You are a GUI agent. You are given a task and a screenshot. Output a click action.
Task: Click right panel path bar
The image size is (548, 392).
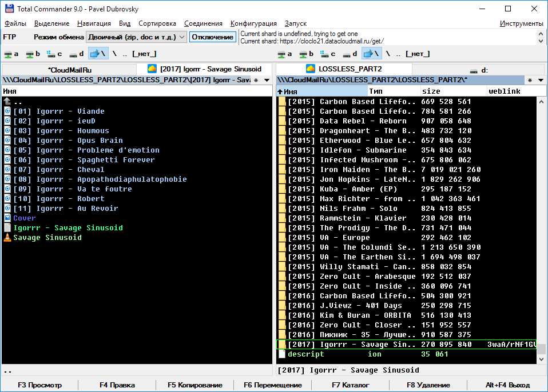tap(401, 80)
